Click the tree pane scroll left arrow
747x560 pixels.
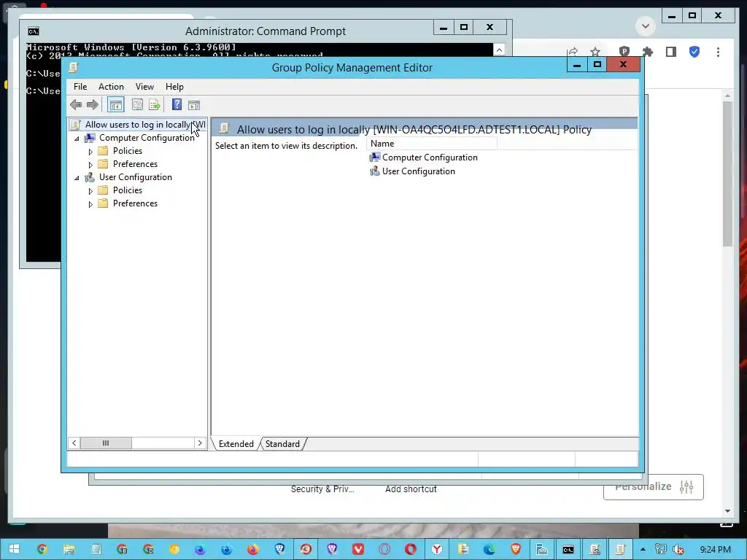tap(74, 443)
